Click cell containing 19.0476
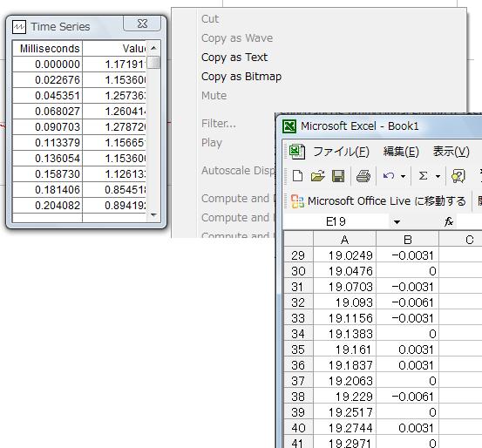482x448 pixels. coord(344,271)
